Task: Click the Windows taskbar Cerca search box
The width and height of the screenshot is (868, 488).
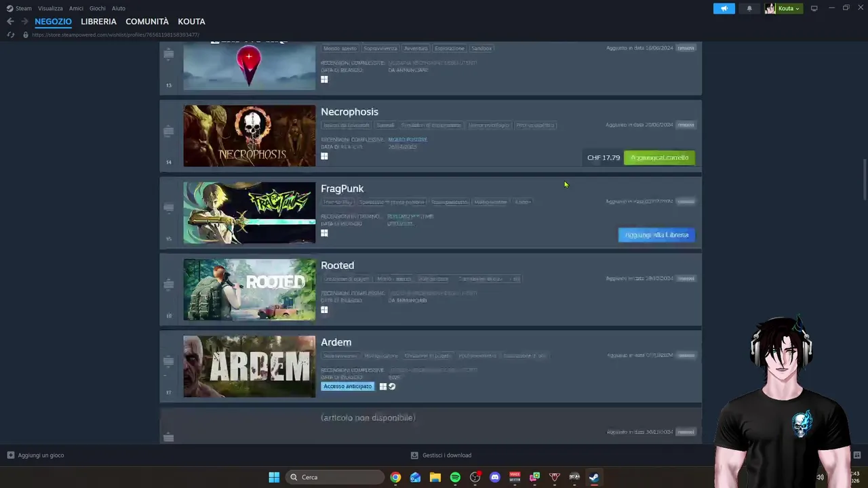Action: pyautogui.click(x=334, y=477)
